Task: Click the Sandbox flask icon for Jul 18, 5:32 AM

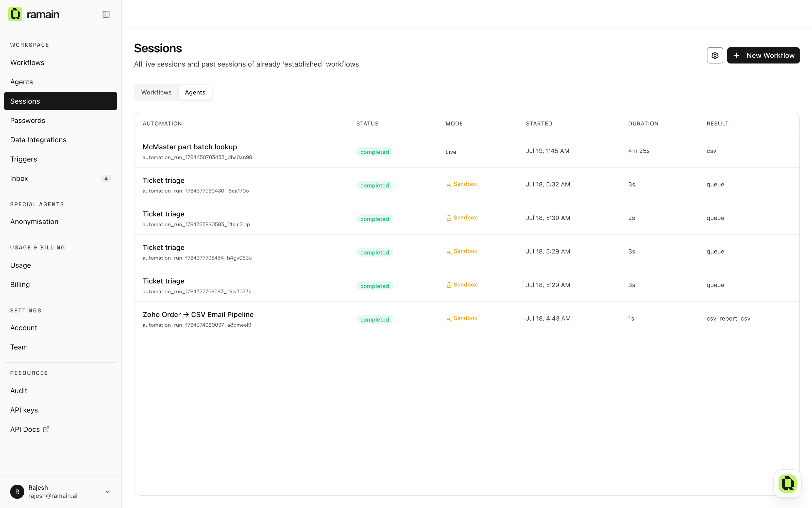Action: tap(449, 184)
